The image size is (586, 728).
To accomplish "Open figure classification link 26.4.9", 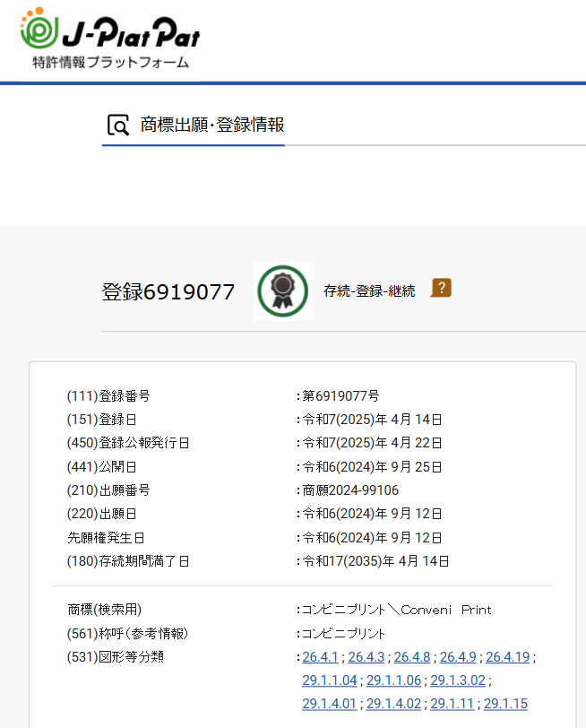I will (458, 657).
